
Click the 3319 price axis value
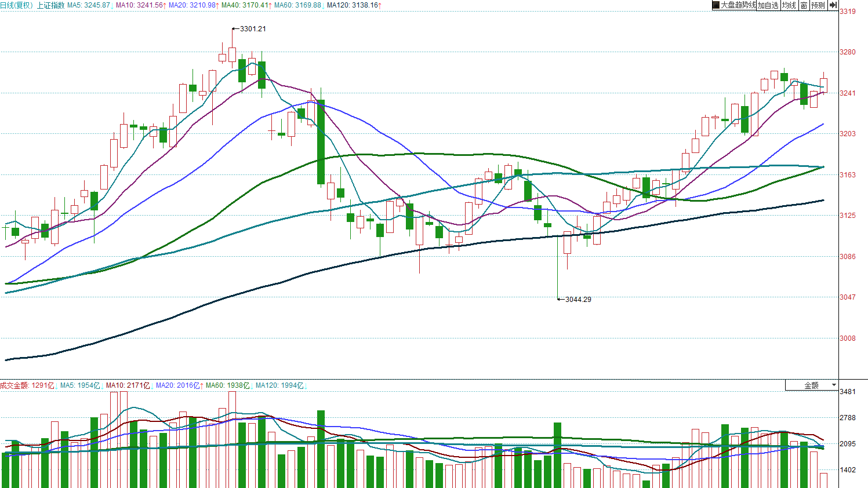coord(848,12)
